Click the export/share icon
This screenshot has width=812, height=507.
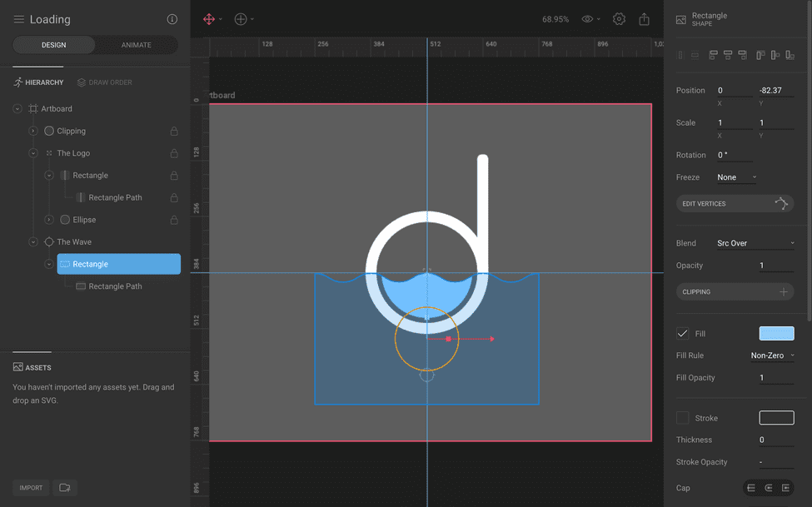pos(644,18)
